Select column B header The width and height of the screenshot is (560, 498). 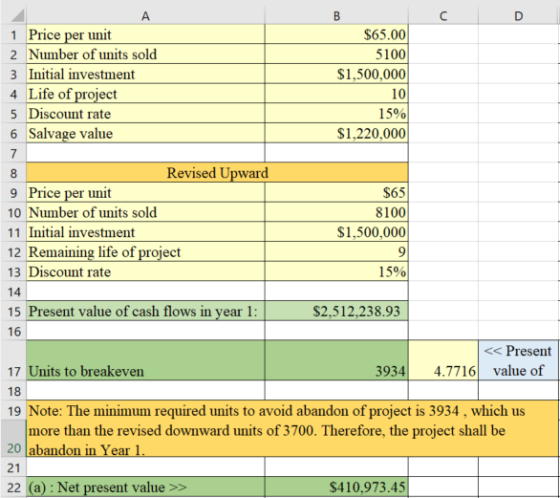336,16
